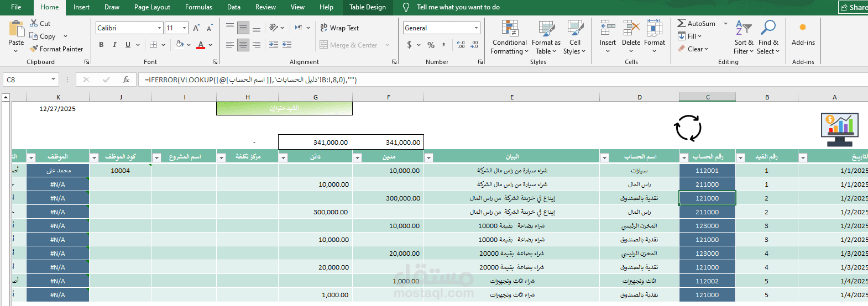The image size is (868, 306).
Task: Click the Name Box showing C8
Action: (x=30, y=80)
